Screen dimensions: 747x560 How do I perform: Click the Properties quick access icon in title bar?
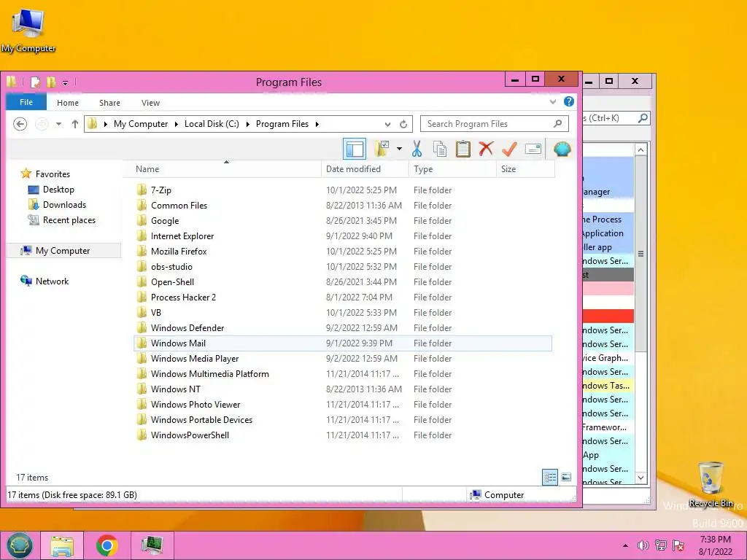(x=35, y=82)
